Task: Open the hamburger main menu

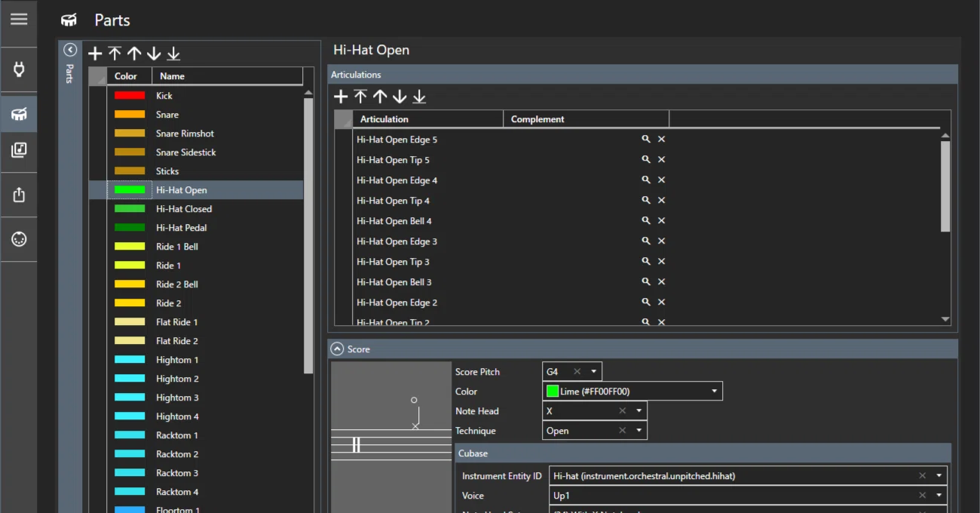Action: (19, 20)
